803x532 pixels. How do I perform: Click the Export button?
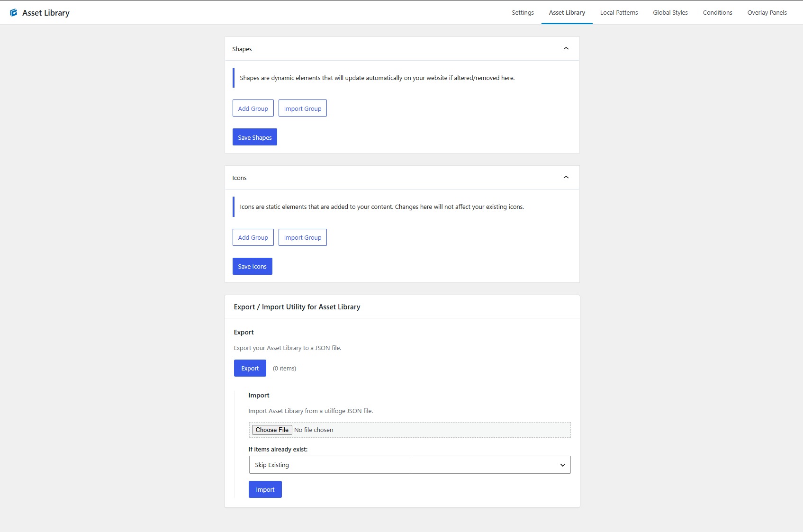coord(250,368)
